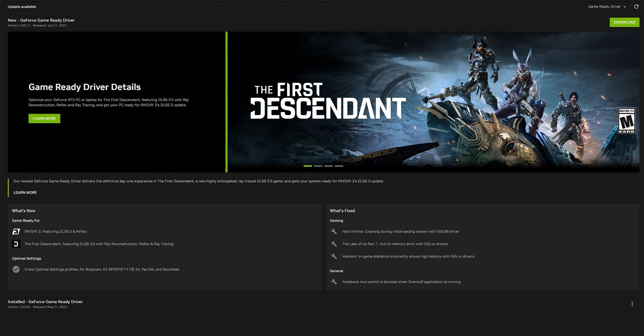Open the Game Ready Driver type dropdown
This screenshot has height=336, width=644.
point(607,7)
